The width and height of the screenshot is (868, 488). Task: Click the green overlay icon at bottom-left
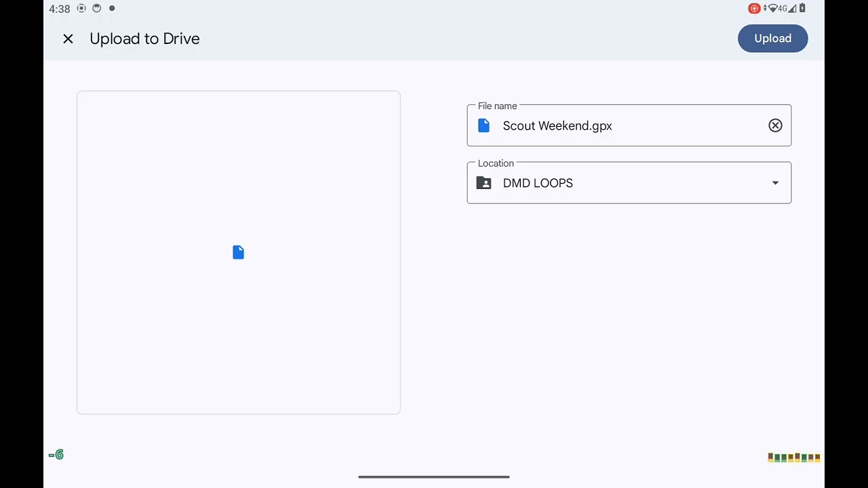56,455
